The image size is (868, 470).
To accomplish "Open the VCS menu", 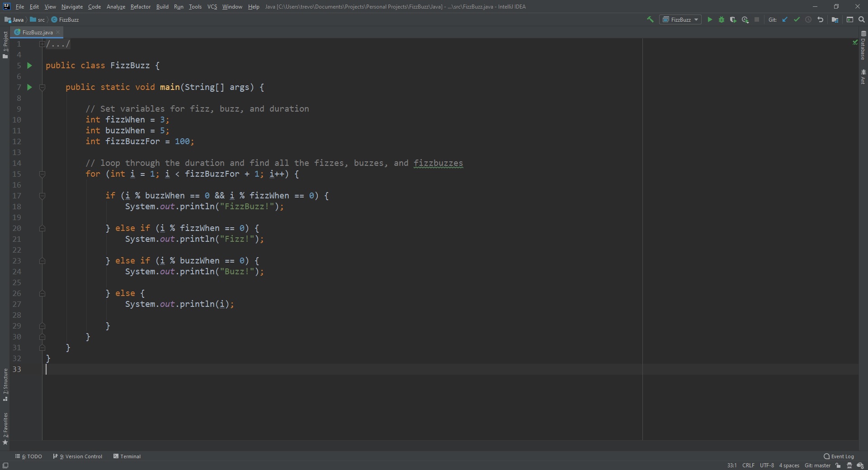I will coord(212,7).
